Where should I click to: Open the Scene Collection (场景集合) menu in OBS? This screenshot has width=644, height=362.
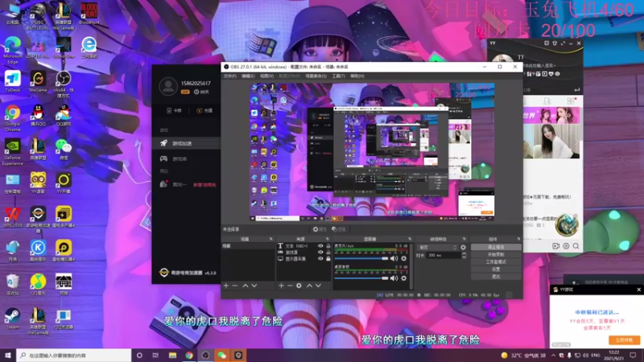316,76
